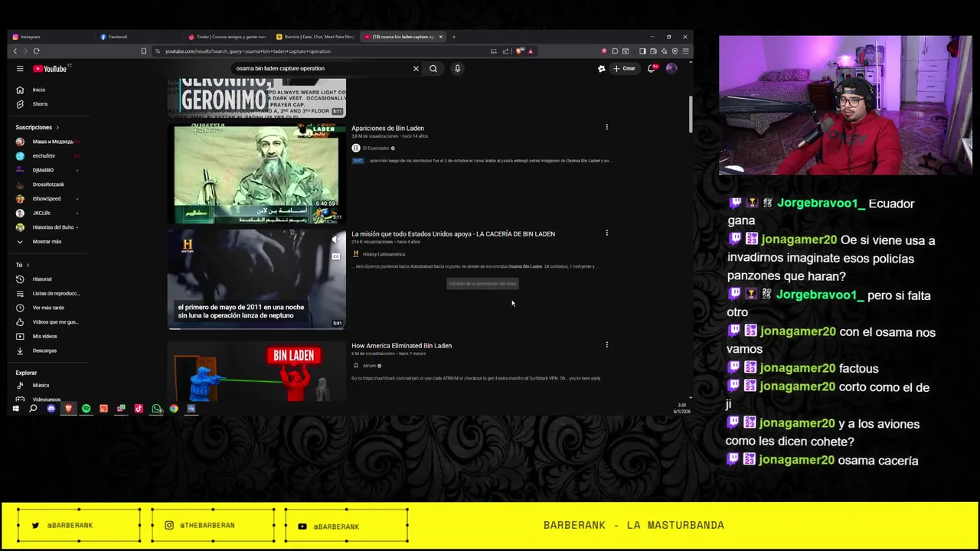Click the page vertical scrollbar

[691, 115]
